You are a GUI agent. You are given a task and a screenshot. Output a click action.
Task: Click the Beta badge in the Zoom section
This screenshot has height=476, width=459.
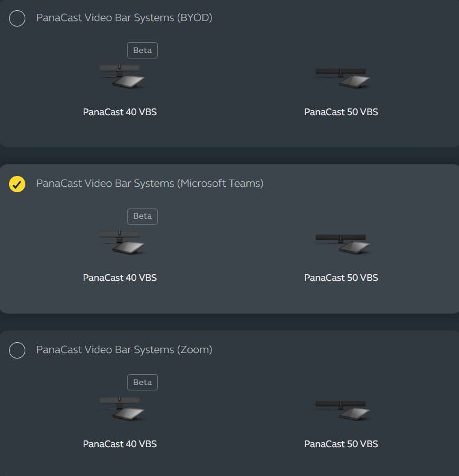(x=142, y=382)
